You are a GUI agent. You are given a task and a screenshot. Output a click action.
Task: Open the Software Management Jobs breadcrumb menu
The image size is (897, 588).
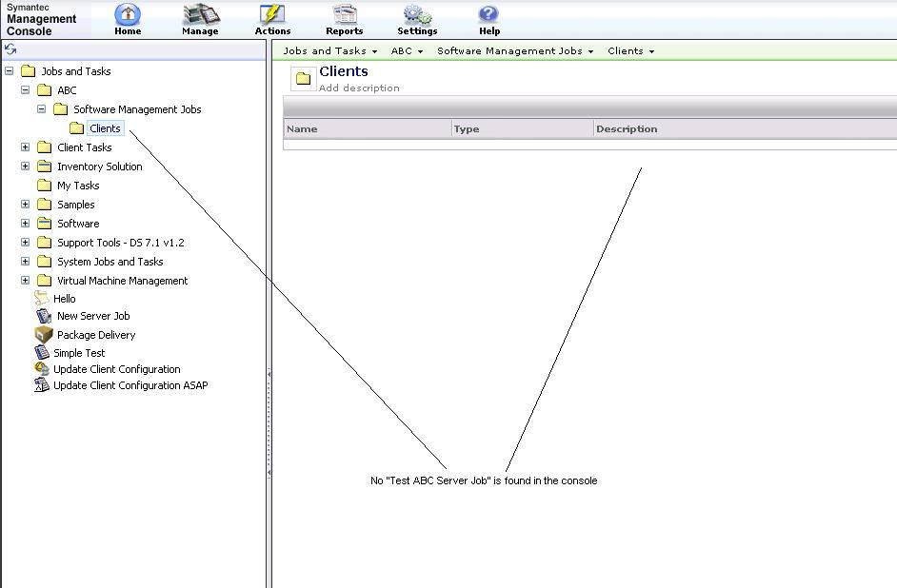[515, 51]
